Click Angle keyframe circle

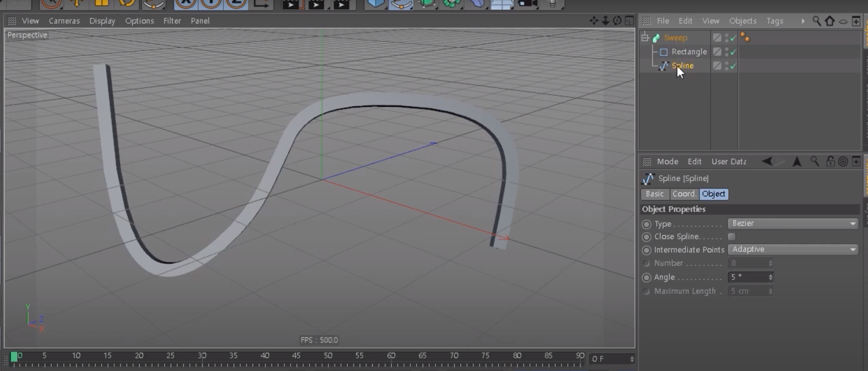coord(646,277)
